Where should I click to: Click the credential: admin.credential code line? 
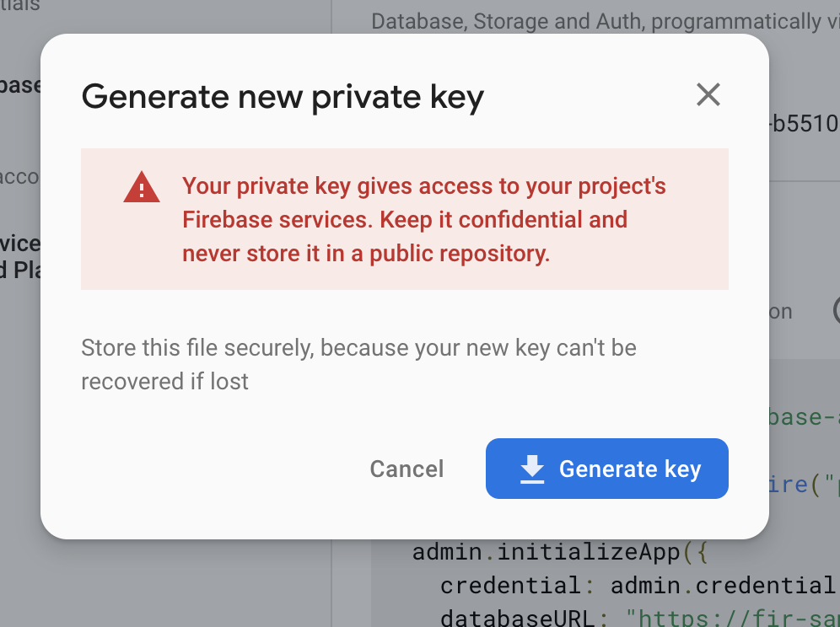pyautogui.click(x=637, y=585)
